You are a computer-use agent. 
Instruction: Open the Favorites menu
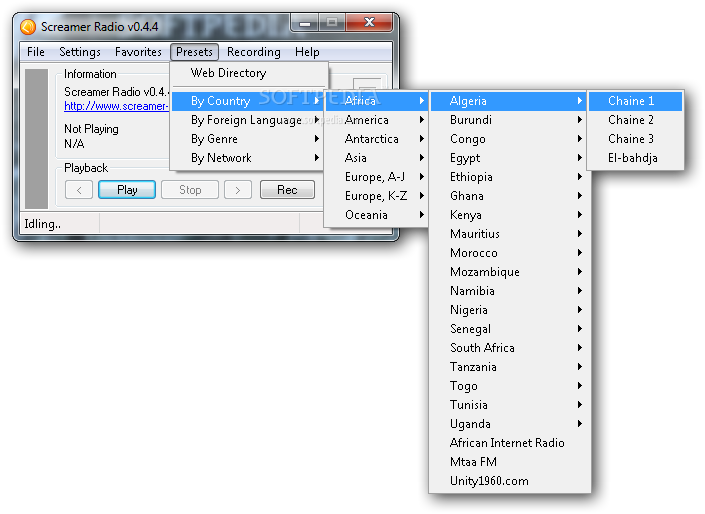coord(138,52)
